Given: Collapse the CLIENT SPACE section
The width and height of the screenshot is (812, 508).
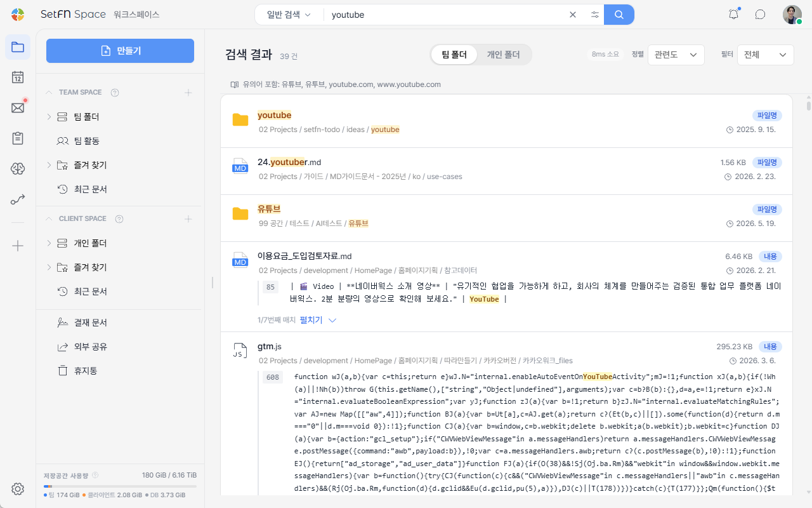Looking at the screenshot, I should 49,219.
